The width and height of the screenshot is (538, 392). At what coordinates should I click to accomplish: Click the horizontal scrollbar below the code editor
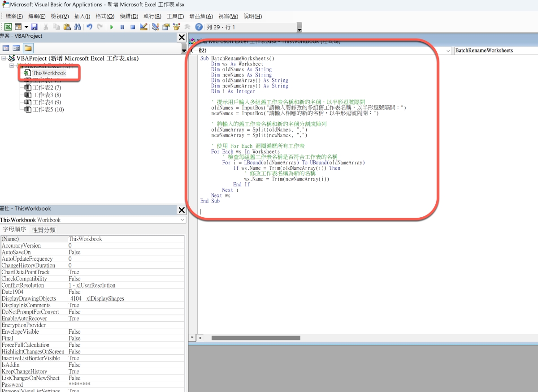[x=256, y=338]
